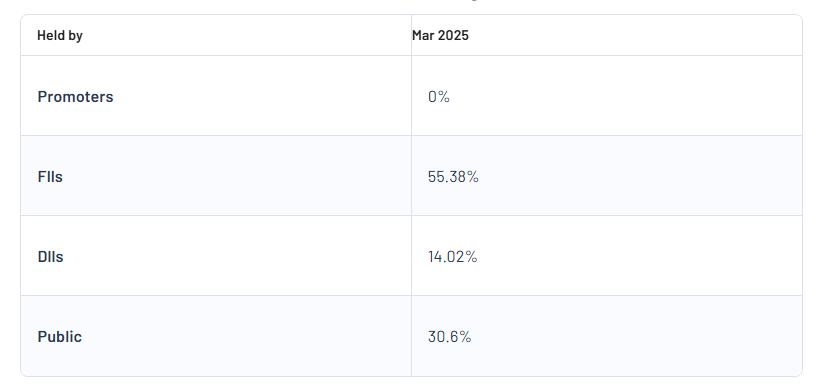Click the 14.02% DIIs holding value
Screen dimensions: 821x391
452,257
